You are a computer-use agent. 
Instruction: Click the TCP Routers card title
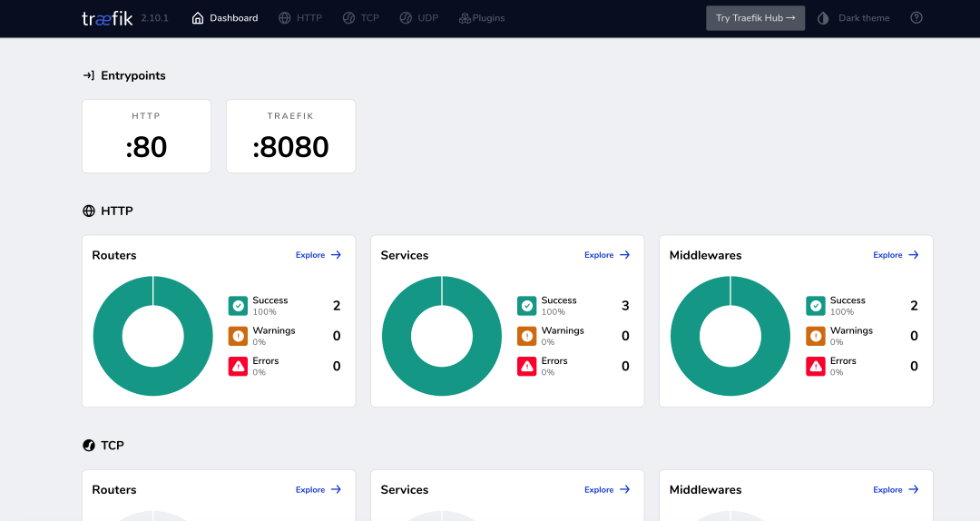tap(113, 490)
